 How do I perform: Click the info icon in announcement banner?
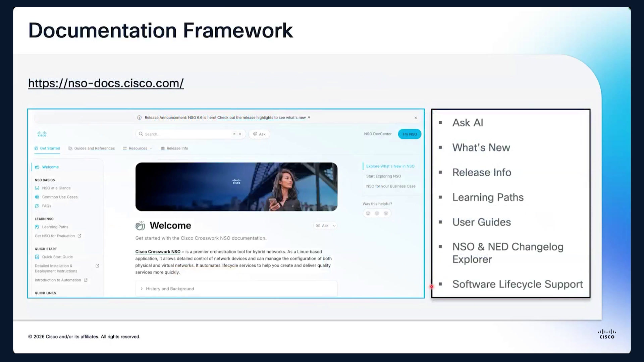coord(139,118)
